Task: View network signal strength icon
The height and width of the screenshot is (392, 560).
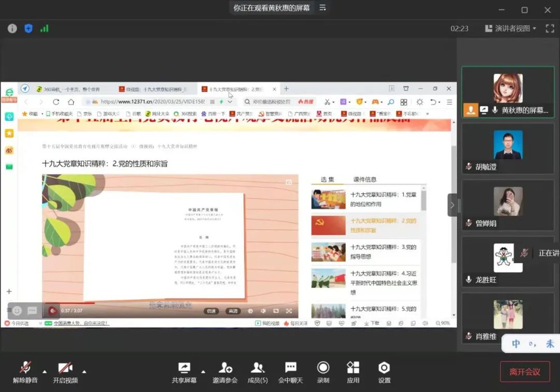Action: pos(44,29)
